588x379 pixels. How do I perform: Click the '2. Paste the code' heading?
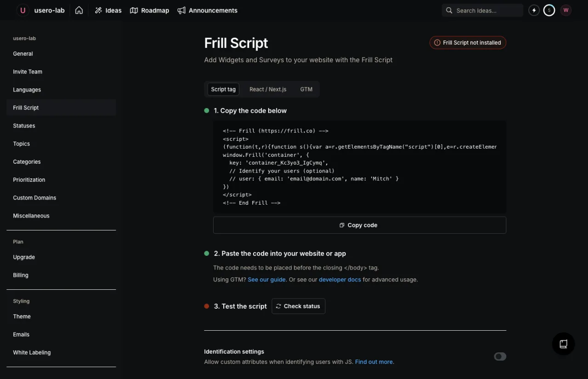280,253
